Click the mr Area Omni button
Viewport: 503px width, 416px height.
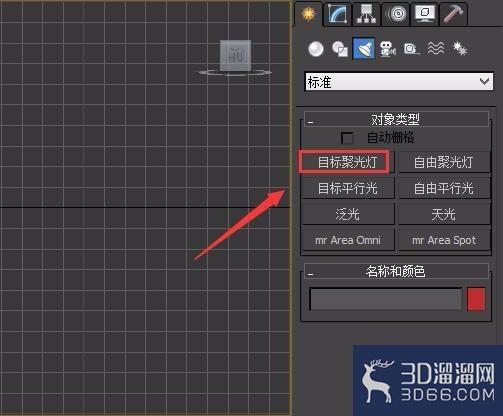point(348,240)
